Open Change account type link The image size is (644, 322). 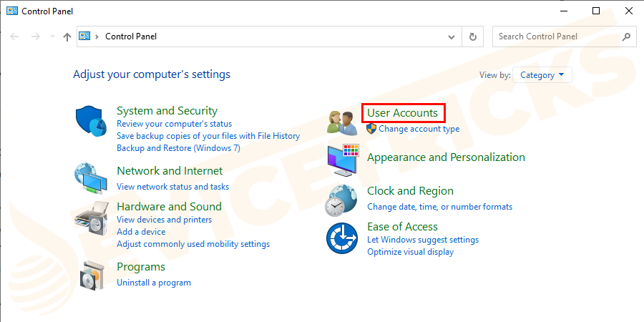tap(419, 129)
